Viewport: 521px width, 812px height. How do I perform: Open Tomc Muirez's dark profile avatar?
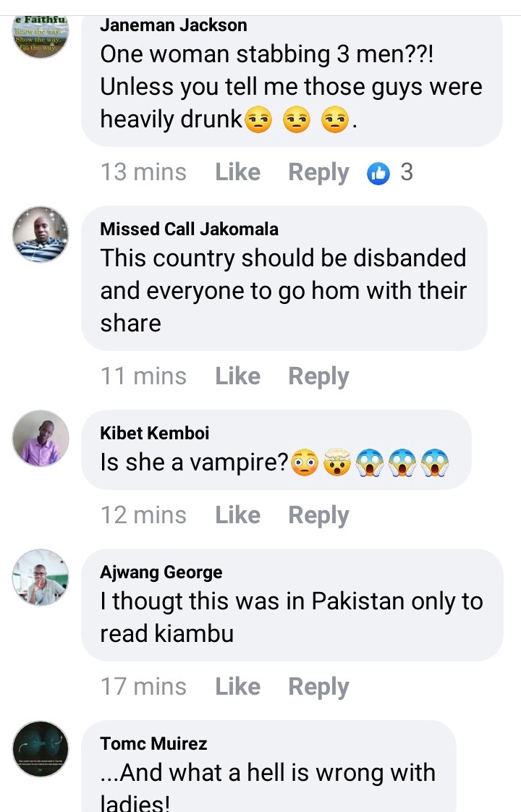click(x=41, y=748)
